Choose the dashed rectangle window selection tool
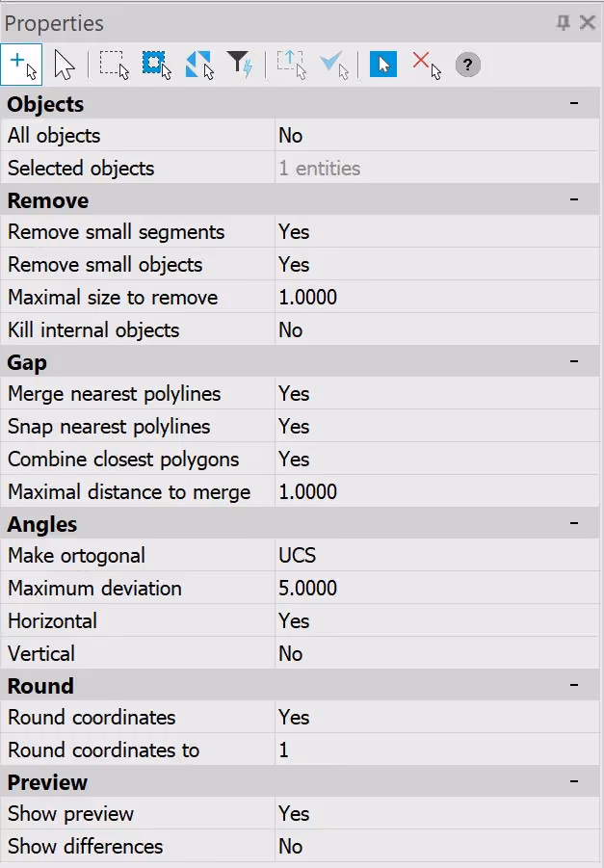604x868 pixels. tap(114, 65)
